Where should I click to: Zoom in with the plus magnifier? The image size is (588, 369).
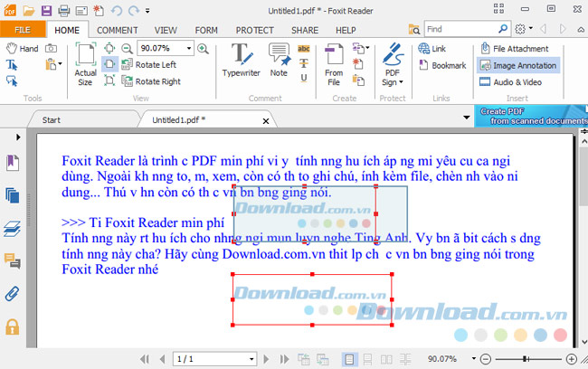203,48
